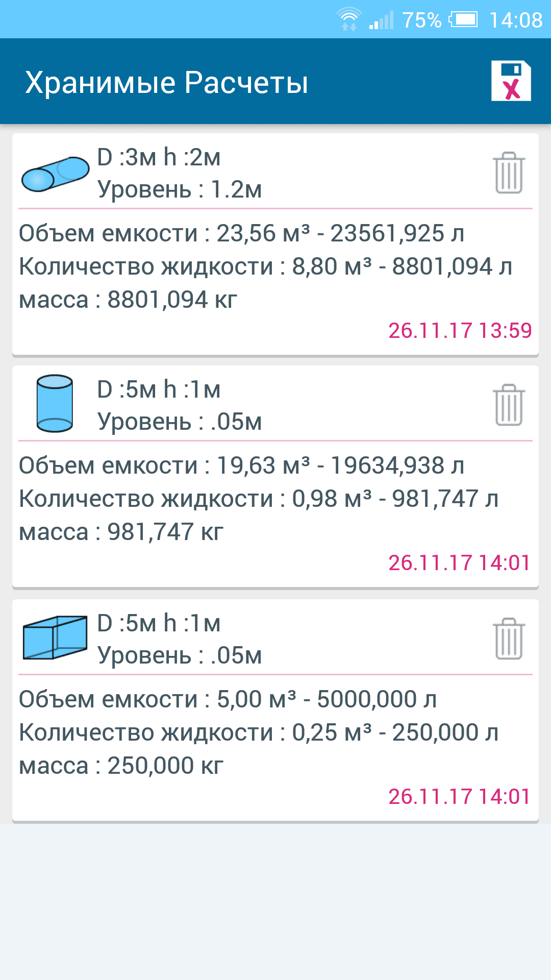Open calculation with volume 23,56 м³
This screenshot has height=980, width=551.
[241, 233]
